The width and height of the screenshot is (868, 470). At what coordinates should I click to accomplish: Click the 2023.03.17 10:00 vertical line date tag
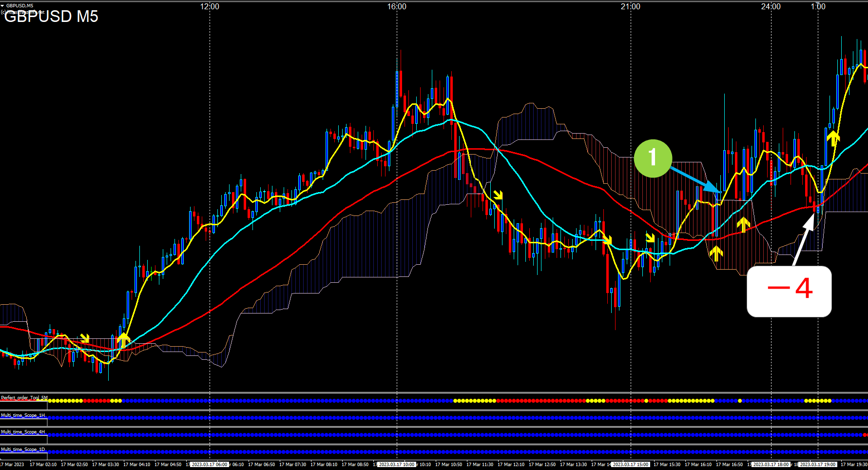[397, 465]
